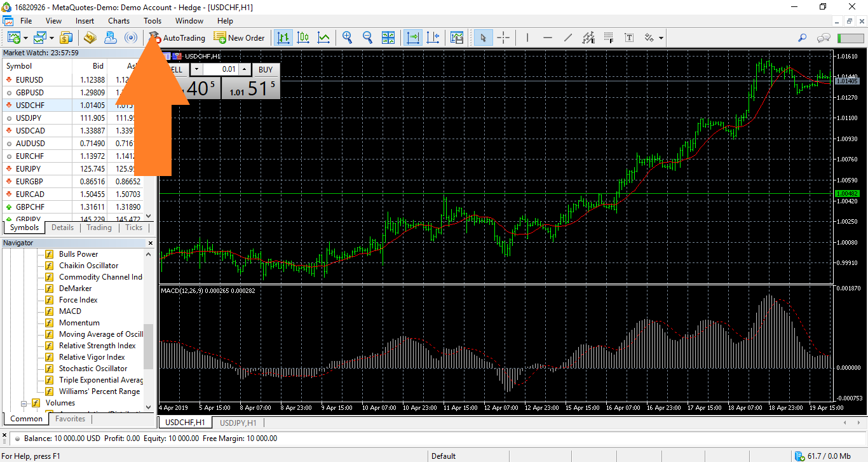Image resolution: width=868 pixels, height=462 pixels.
Task: Select the Trendline drawing tool
Action: click(x=567, y=37)
